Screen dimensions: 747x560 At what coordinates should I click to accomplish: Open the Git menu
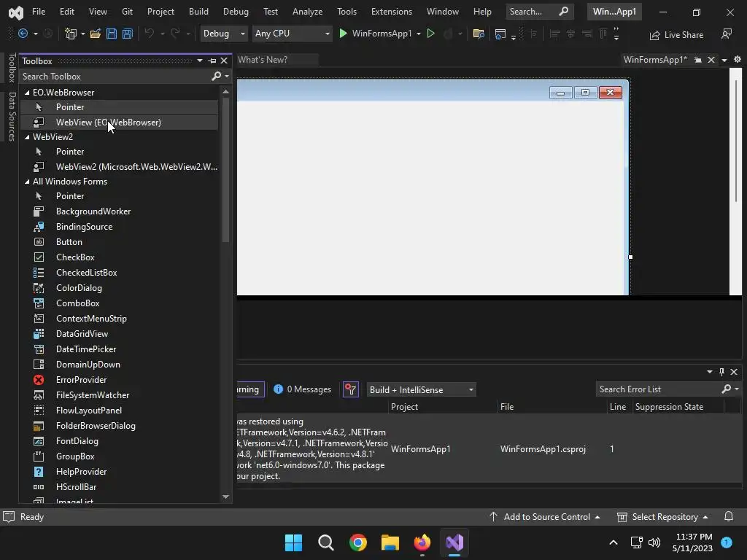tap(127, 12)
